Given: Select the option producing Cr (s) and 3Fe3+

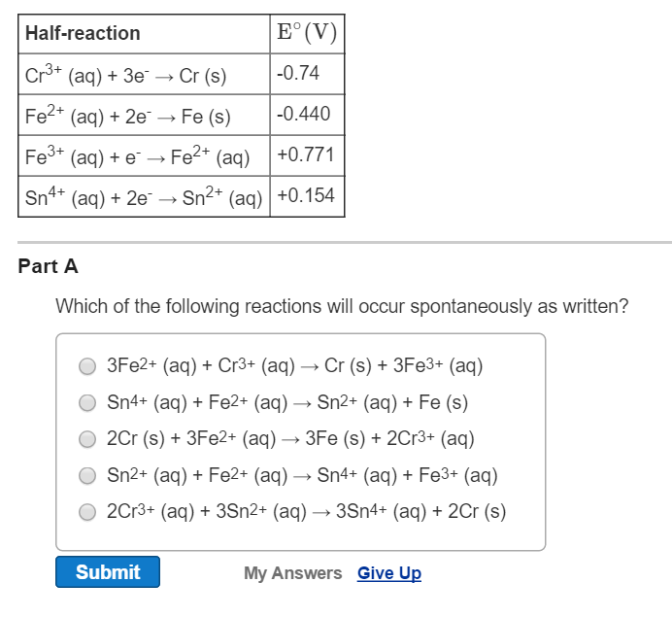Looking at the screenshot, I should [87, 365].
